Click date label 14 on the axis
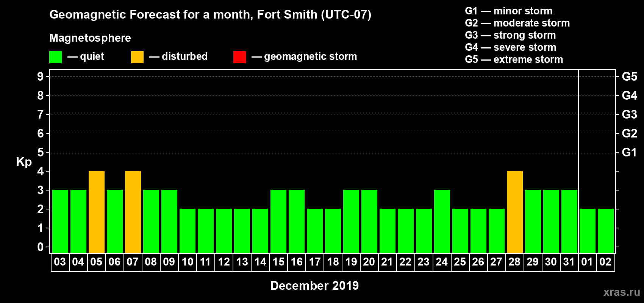This screenshot has height=303, width=644. coord(260,262)
